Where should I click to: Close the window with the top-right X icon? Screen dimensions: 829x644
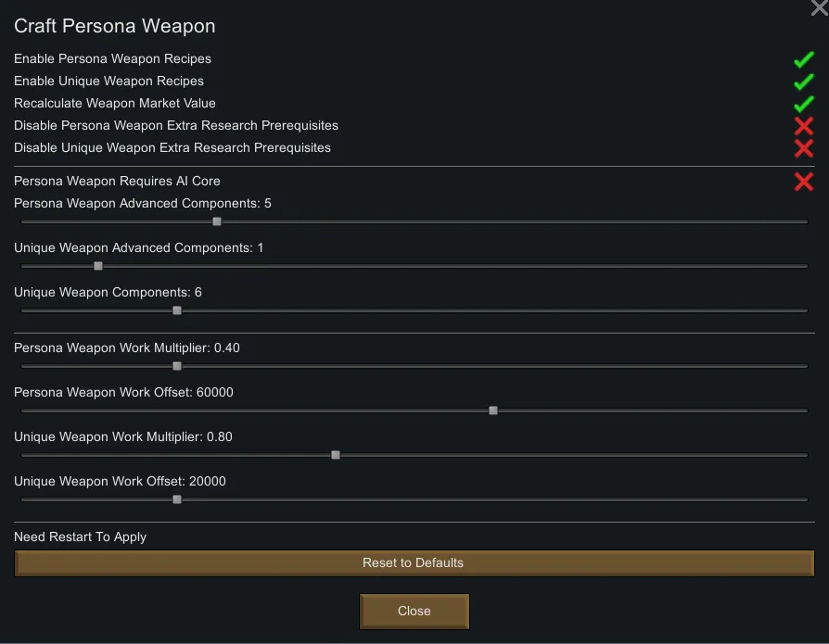(x=818, y=7)
